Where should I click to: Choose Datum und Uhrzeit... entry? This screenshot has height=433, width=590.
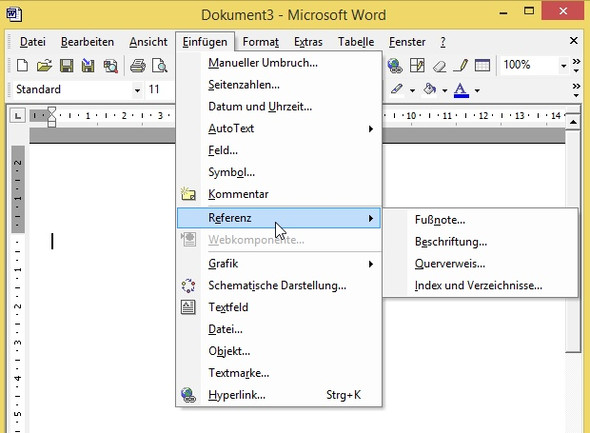click(x=279, y=107)
